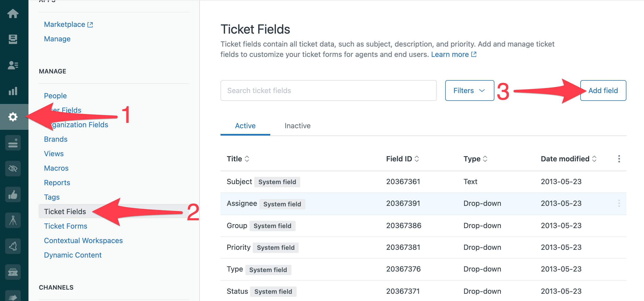Open the Customers list icon
The image size is (644, 301).
[x=13, y=65]
